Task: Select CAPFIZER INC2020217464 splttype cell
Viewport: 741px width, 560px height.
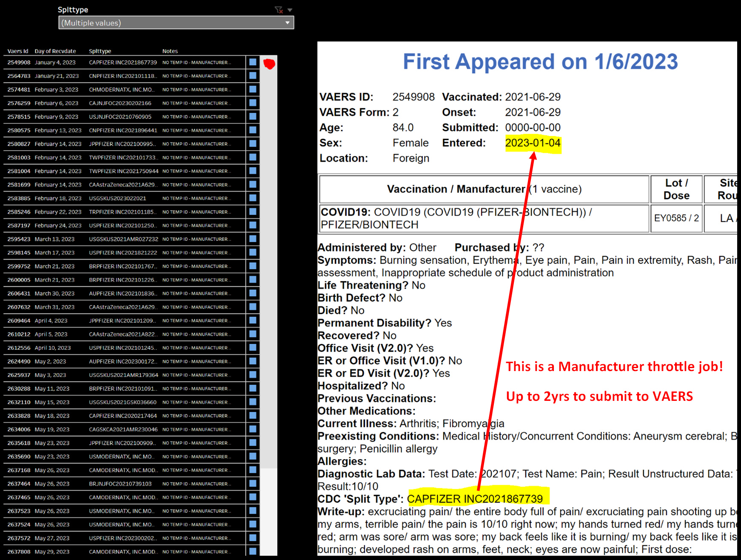Action: pyautogui.click(x=123, y=416)
